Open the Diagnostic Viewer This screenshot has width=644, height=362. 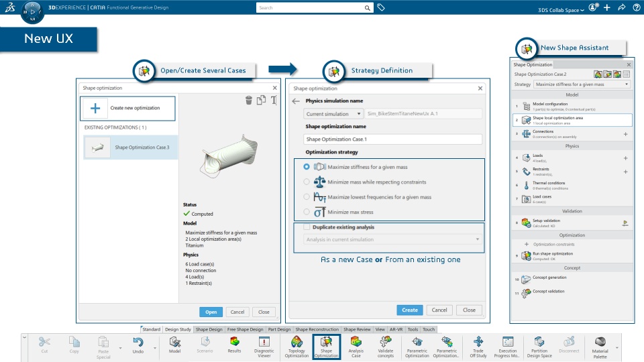pyautogui.click(x=264, y=347)
